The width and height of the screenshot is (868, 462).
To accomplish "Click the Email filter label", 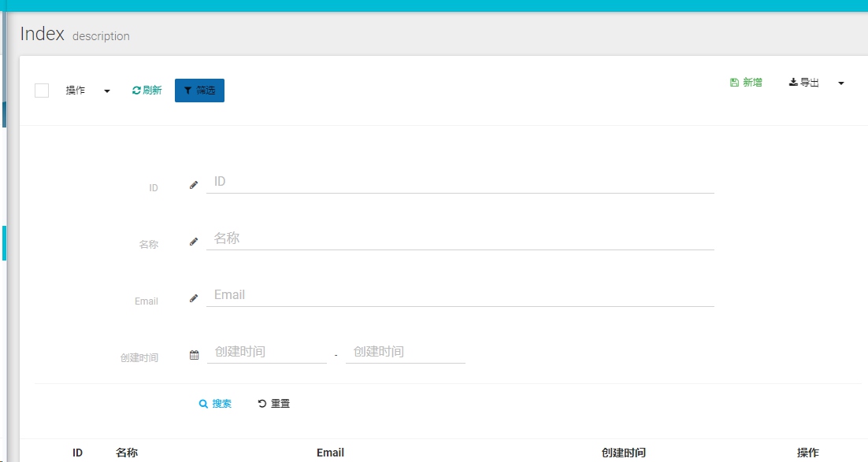I will point(147,301).
